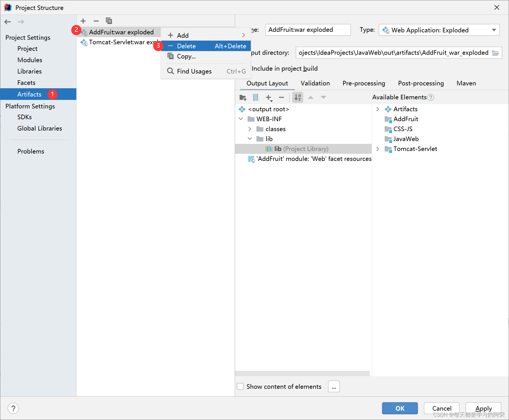Go back with the left arrow icon
Viewport: 509px width, 420px height.
[8, 22]
